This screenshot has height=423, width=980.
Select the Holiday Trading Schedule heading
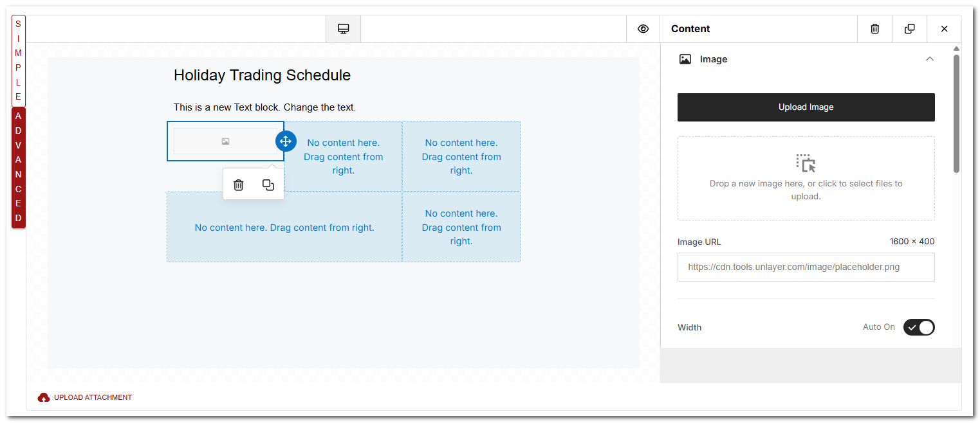click(x=262, y=75)
